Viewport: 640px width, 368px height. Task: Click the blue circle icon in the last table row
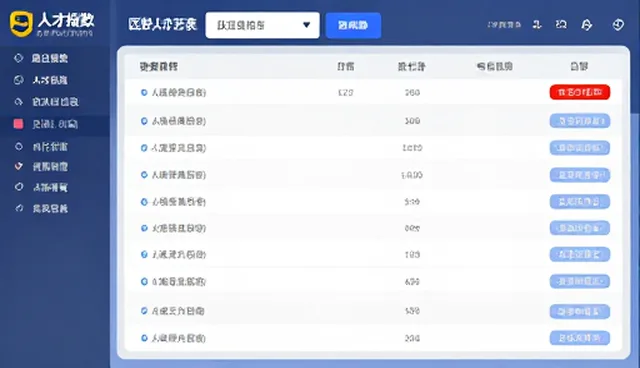tap(144, 338)
